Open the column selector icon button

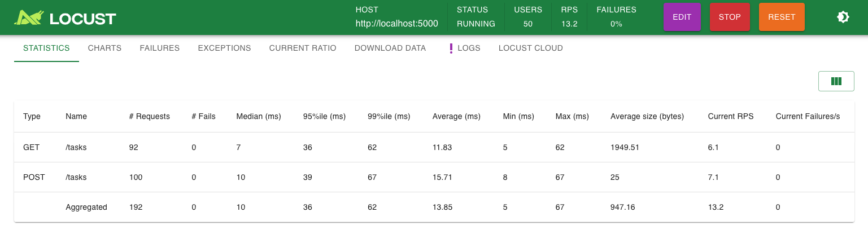836,81
